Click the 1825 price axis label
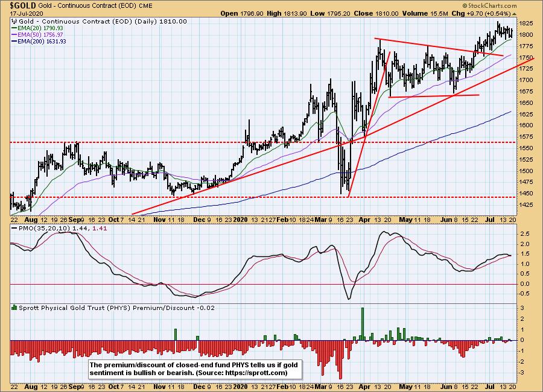543x392 pixels. [526, 23]
